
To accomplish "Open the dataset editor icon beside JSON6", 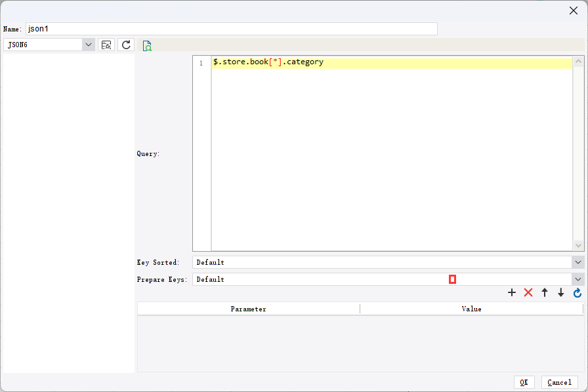I will point(106,45).
